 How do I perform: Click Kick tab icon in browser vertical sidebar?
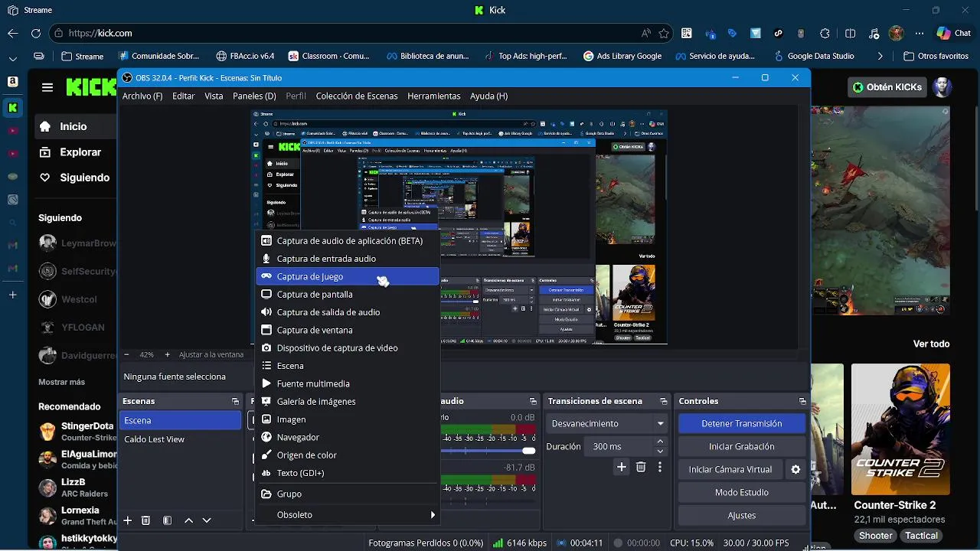click(x=13, y=108)
